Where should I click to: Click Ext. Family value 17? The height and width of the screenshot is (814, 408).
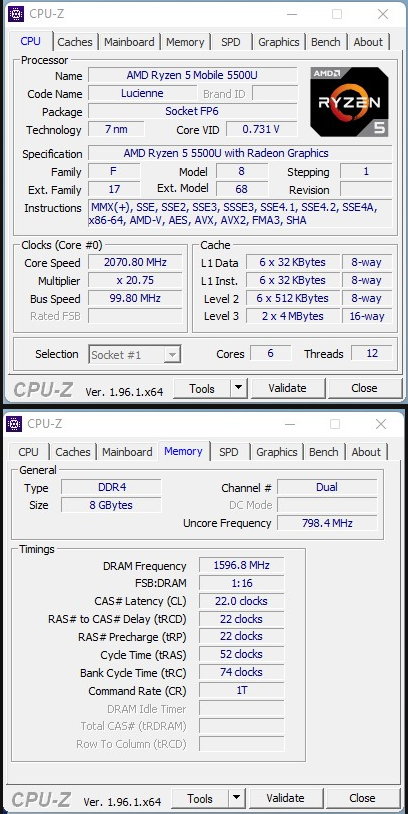point(114,189)
